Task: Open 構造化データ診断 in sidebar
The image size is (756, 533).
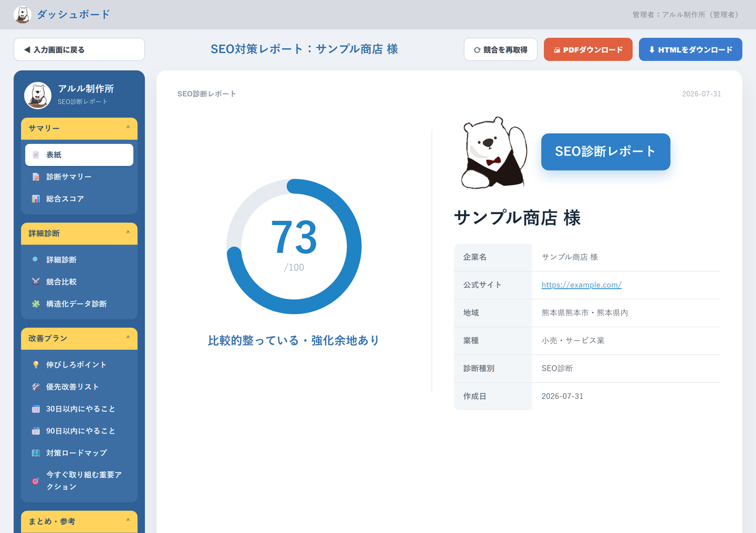Action: pos(79,304)
